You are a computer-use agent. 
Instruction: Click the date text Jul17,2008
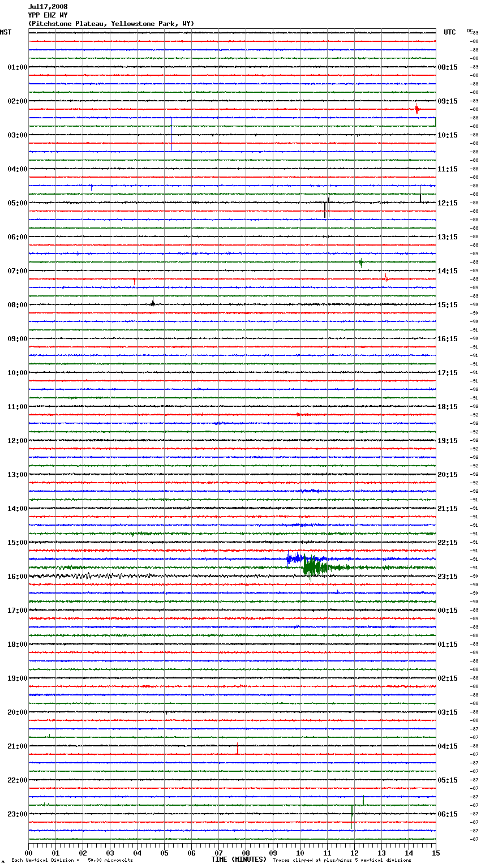coord(48,7)
